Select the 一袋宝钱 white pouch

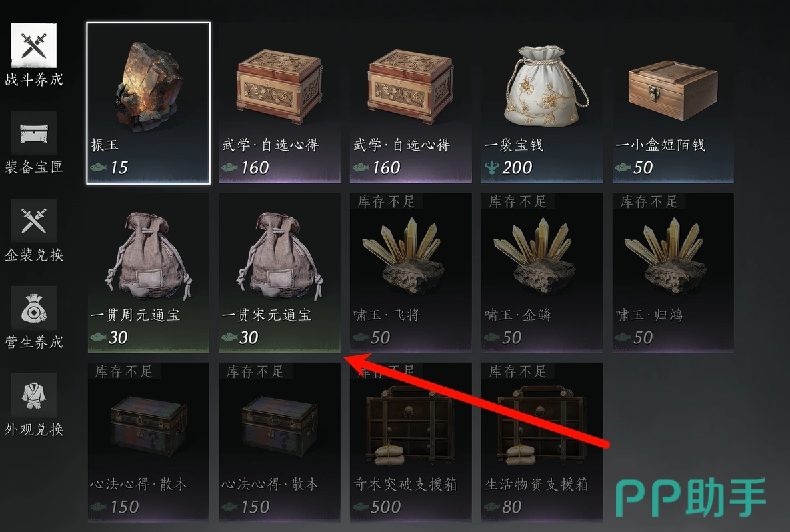(x=541, y=103)
